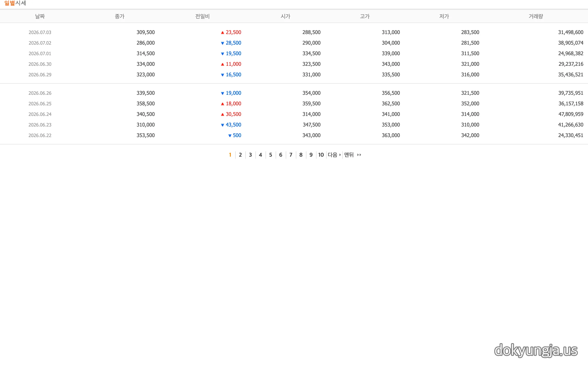The image size is (588, 368).
Task: Select the date 2026.06.25
Action: [x=40, y=104]
